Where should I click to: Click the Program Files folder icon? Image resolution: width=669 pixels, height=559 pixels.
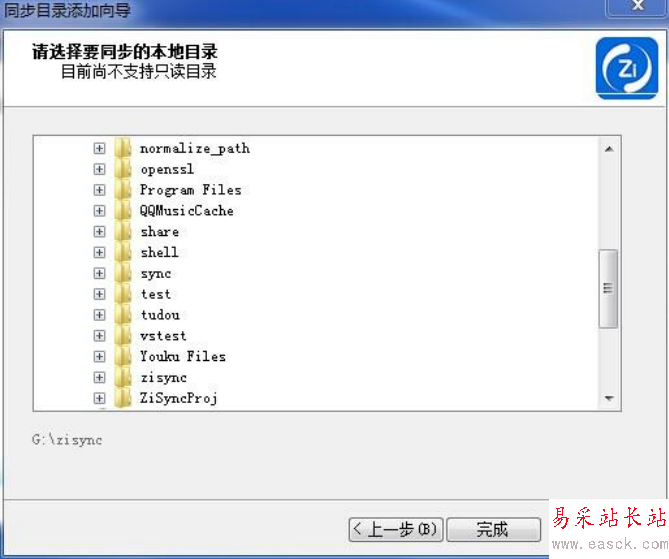(123, 190)
